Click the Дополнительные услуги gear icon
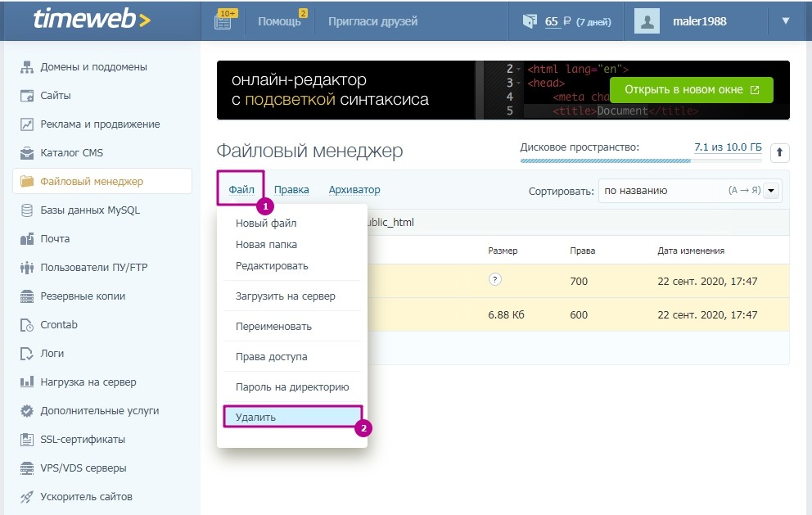This screenshot has width=812, height=515. click(x=26, y=411)
